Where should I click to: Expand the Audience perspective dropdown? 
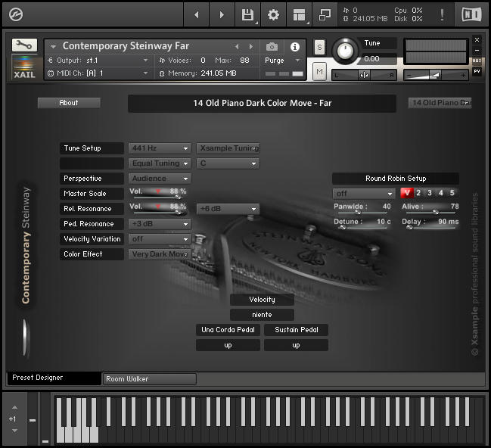(160, 179)
